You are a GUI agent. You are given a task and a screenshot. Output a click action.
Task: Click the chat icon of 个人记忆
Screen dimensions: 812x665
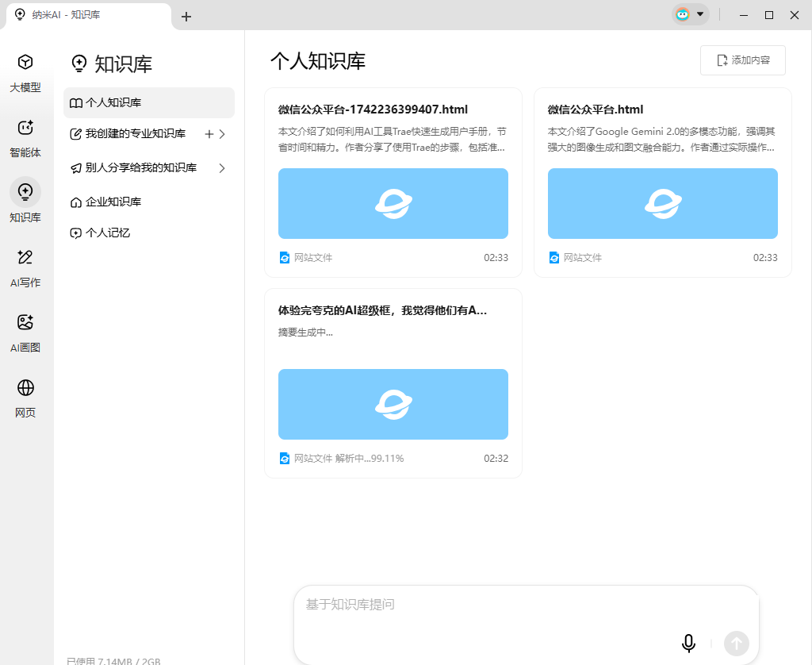point(75,233)
